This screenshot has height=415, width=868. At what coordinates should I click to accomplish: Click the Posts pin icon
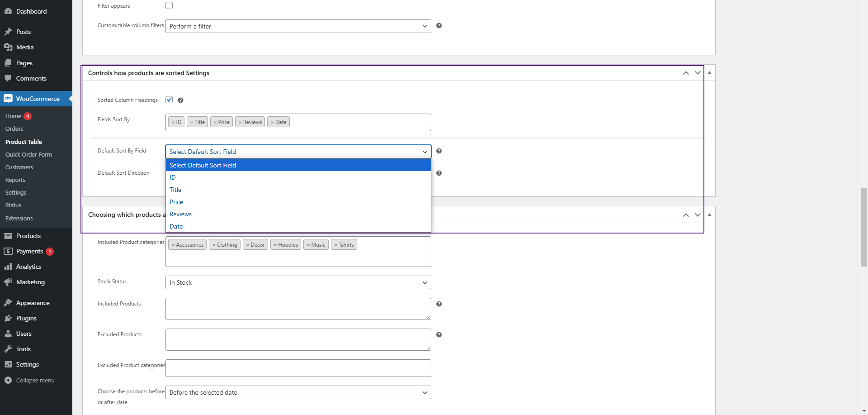[8, 32]
